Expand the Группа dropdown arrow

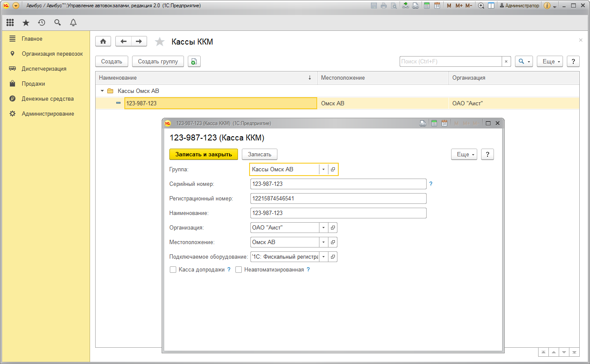point(324,170)
